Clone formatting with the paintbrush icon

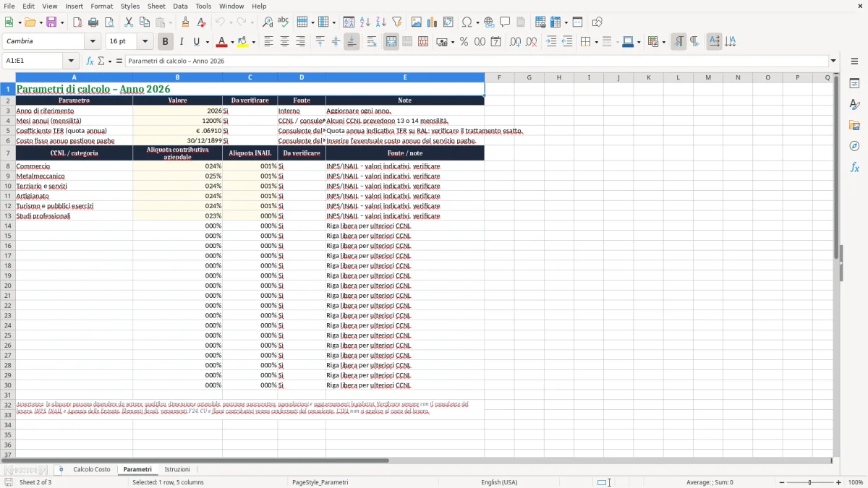(185, 22)
